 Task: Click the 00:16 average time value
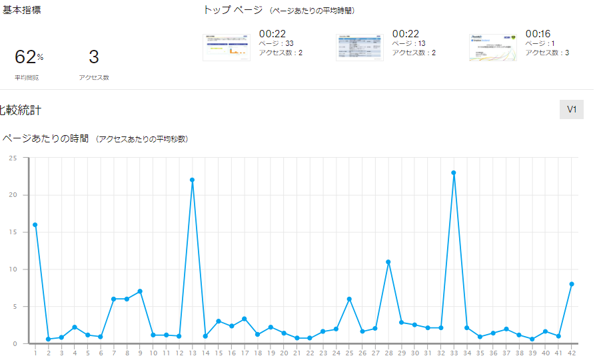click(x=538, y=34)
